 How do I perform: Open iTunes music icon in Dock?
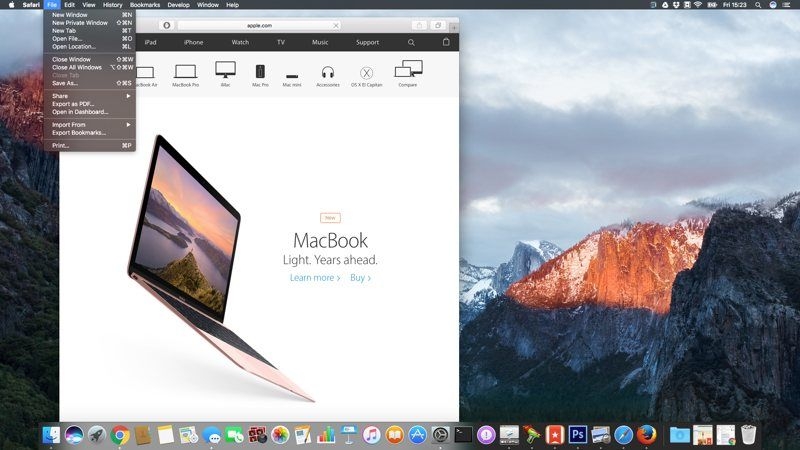[x=372, y=435]
